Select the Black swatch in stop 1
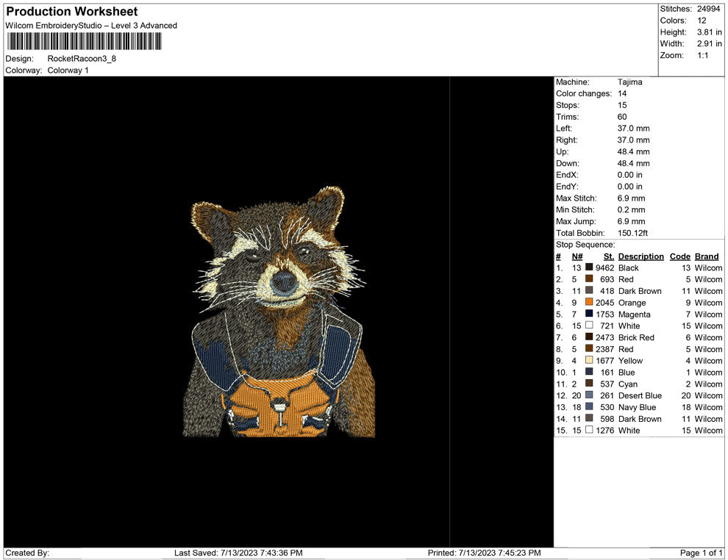 (589, 268)
